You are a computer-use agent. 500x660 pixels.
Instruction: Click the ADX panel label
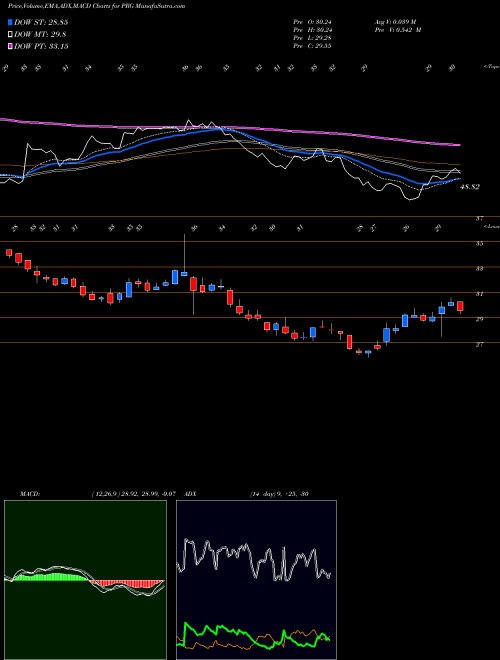pos(191,494)
